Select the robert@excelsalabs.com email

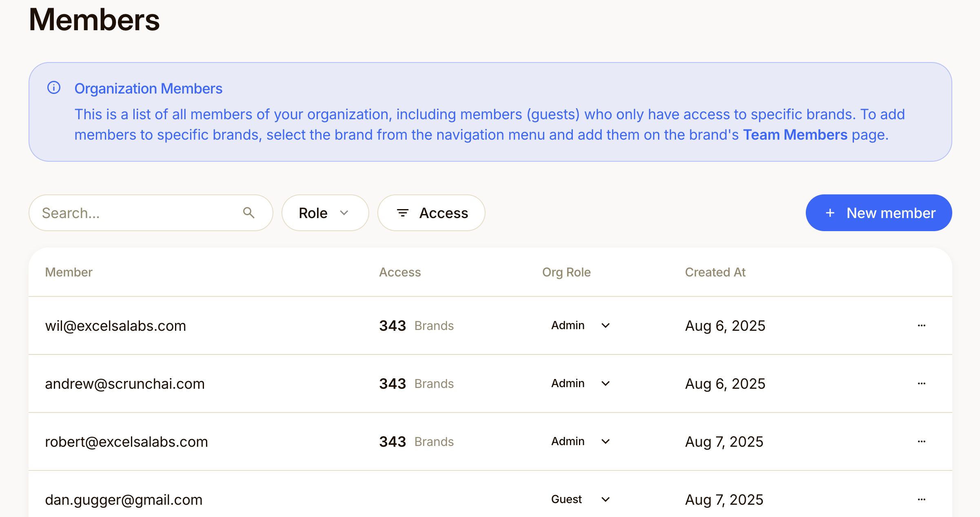(x=126, y=442)
